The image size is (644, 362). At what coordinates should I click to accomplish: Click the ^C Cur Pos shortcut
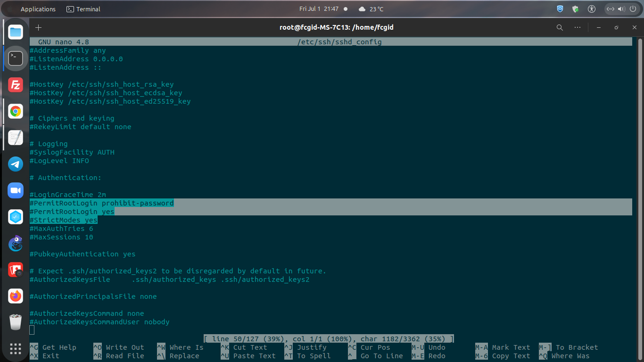(x=369, y=347)
